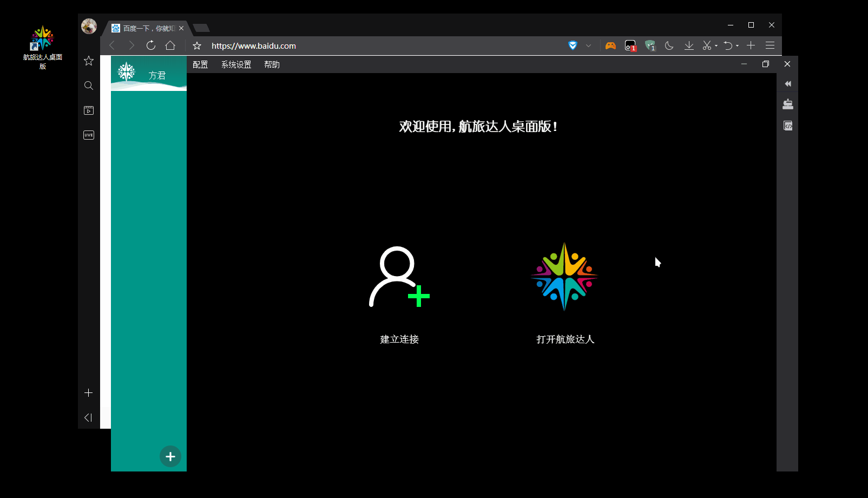The height and width of the screenshot is (498, 868).
Task: Open the video panel in browser sidebar
Action: [89, 110]
